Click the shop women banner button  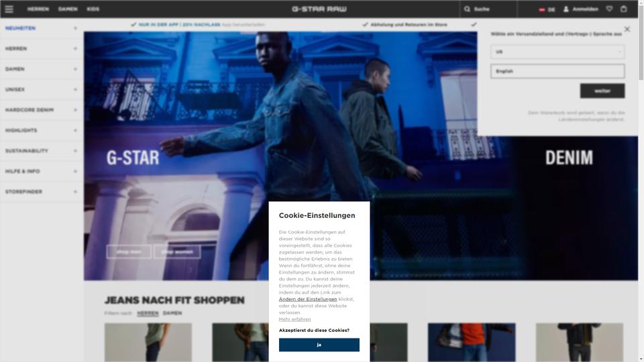pos(177,251)
